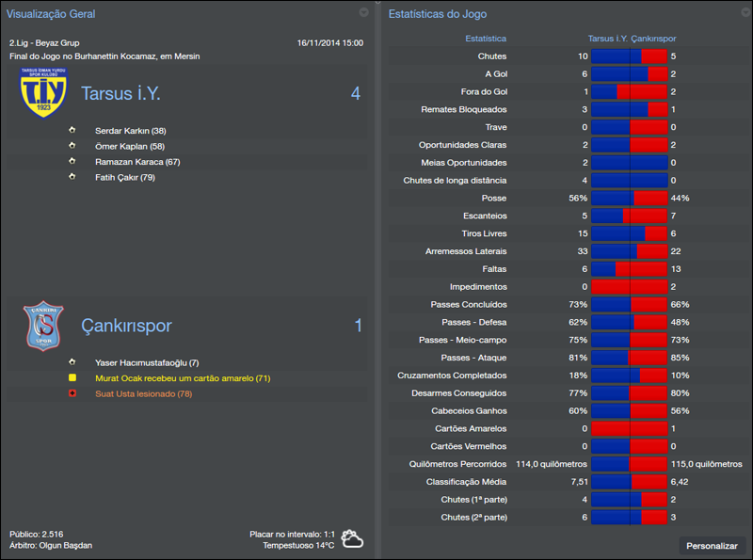This screenshot has height=560, width=753.
Task: Click the stormy weather cloud icon
Action: tap(353, 539)
